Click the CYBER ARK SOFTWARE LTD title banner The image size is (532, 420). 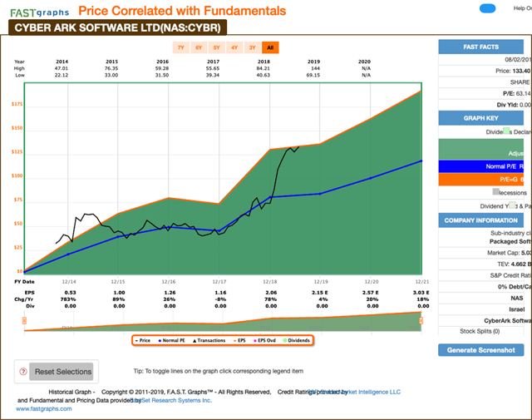[x=117, y=27]
